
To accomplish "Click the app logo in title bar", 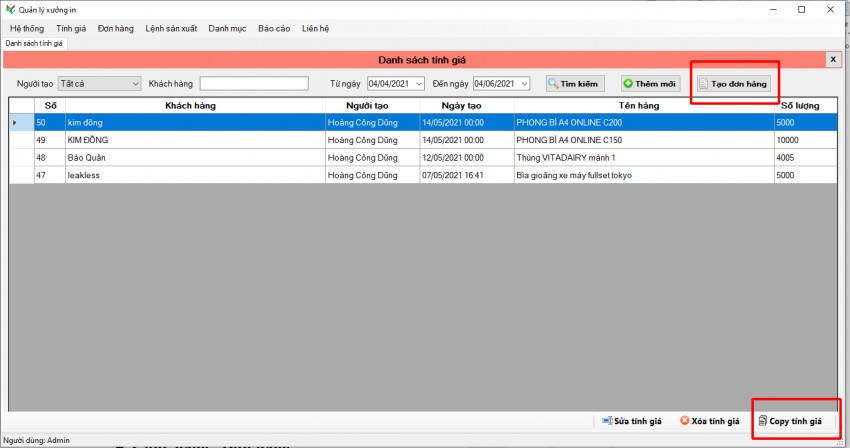I will pyautogui.click(x=10, y=9).
